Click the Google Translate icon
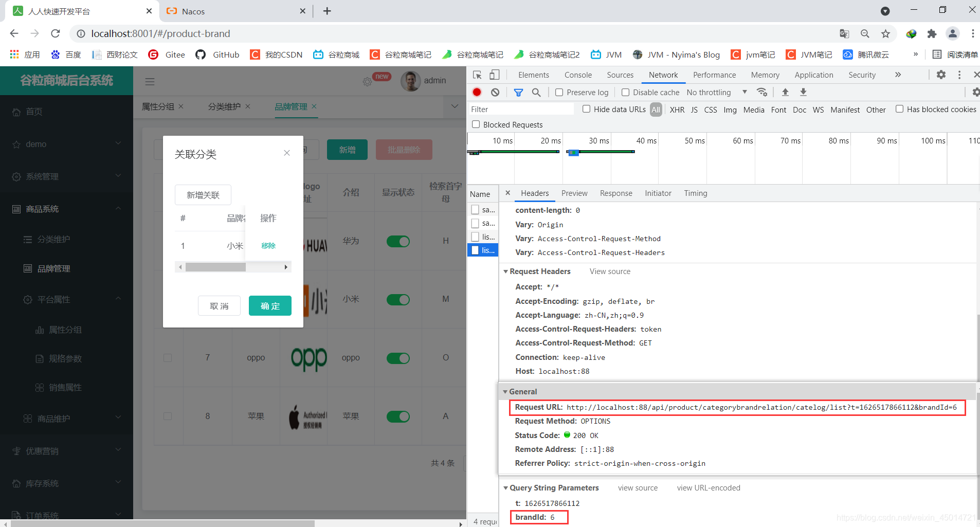980x527 pixels. click(844, 33)
